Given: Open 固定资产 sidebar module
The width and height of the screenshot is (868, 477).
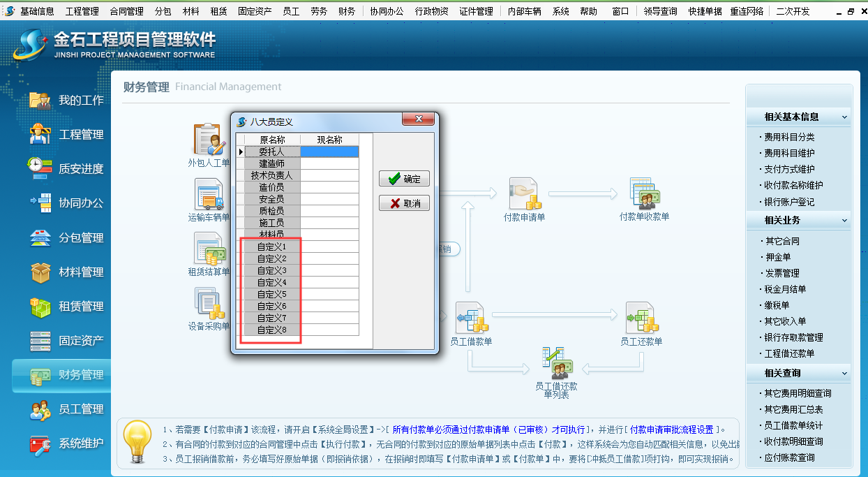Looking at the screenshot, I should click(66, 341).
